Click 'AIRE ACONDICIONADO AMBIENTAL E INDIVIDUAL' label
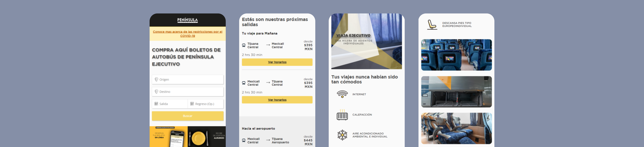Viewport: 644px width, 147px height. pyautogui.click(x=370, y=135)
